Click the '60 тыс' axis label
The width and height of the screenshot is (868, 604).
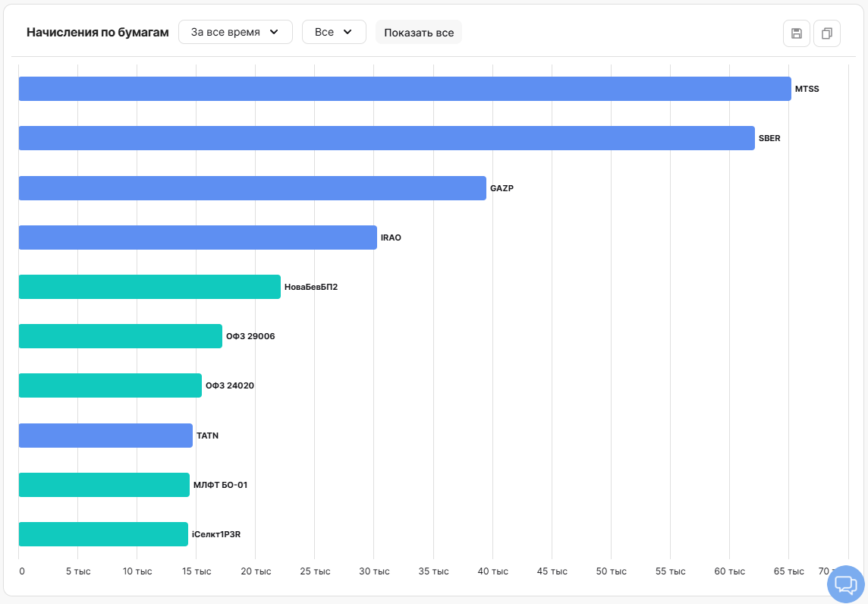click(730, 571)
